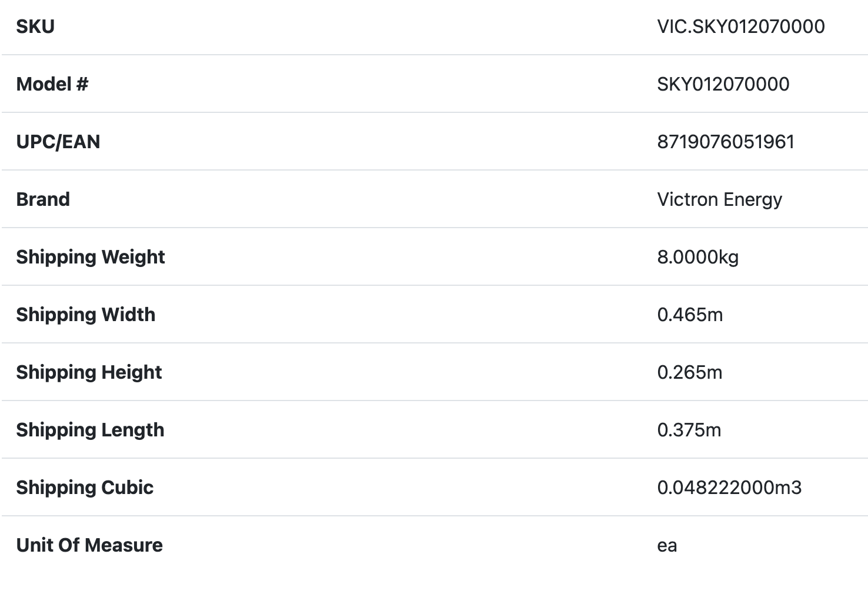
Task: Click the SKU label
Action: (35, 26)
